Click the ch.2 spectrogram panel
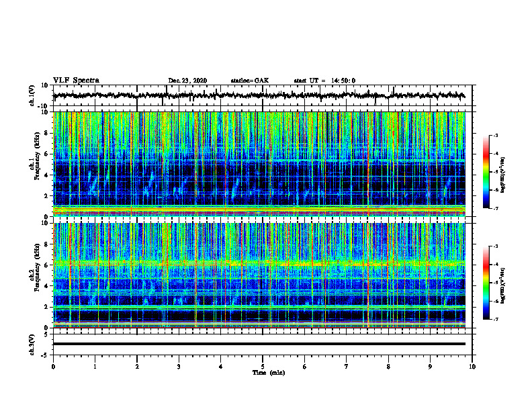This screenshot has height=411, width=532. pyautogui.click(x=259, y=275)
